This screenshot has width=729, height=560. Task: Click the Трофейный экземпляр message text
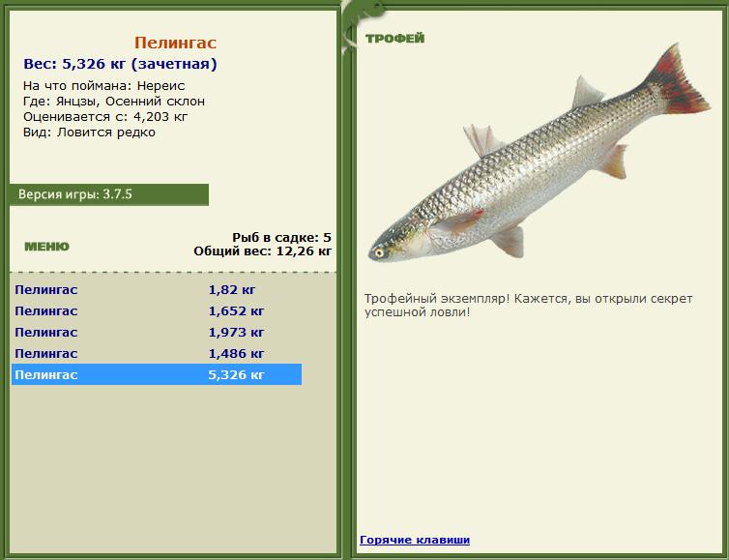click(528, 305)
